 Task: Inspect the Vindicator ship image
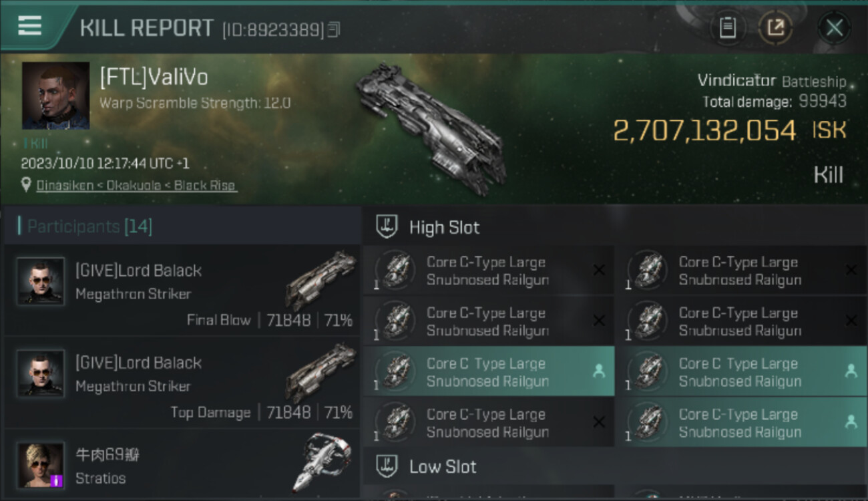[x=431, y=128]
